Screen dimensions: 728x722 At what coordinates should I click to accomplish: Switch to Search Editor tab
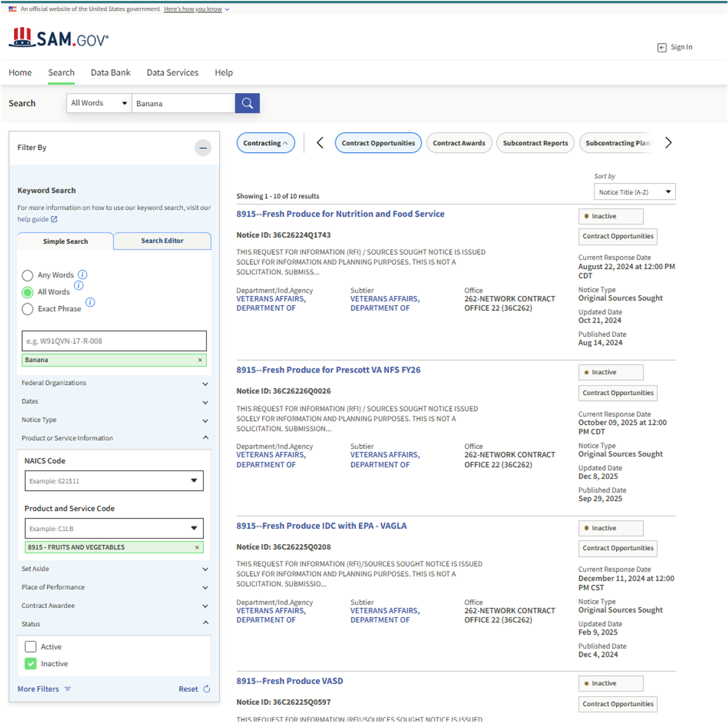point(162,241)
